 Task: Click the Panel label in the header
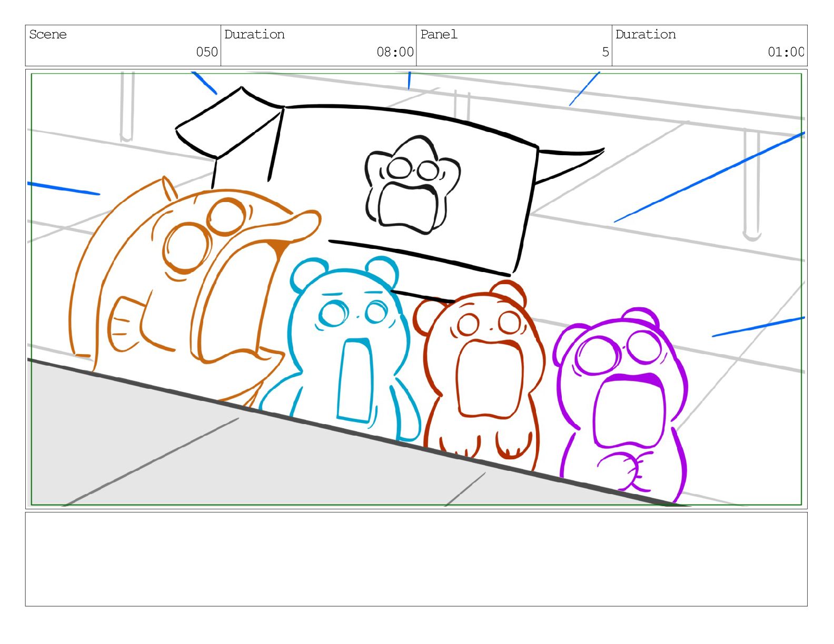pyautogui.click(x=439, y=35)
